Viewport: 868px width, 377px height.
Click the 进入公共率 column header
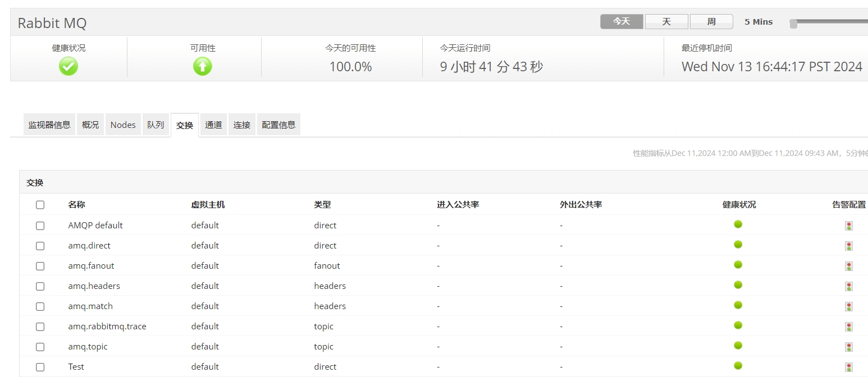[x=458, y=205]
